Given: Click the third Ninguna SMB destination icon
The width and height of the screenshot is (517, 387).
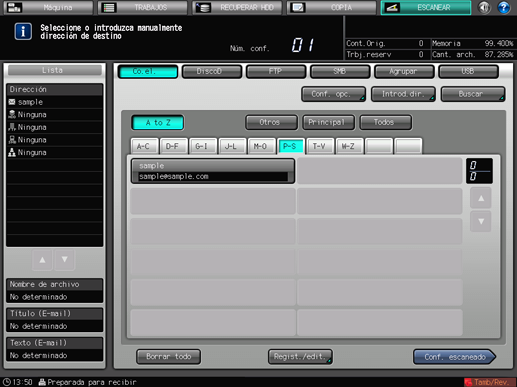Looking at the screenshot, I should click(12, 140).
